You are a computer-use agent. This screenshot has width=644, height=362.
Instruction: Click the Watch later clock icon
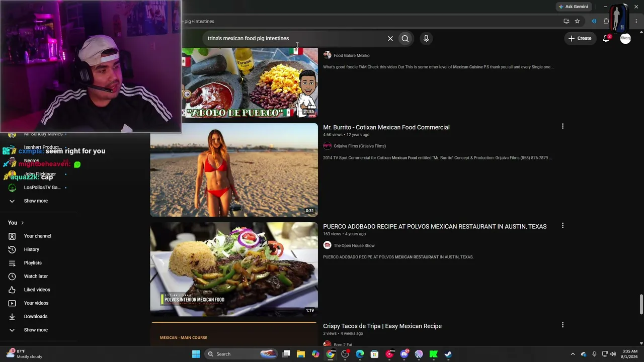coord(12,276)
